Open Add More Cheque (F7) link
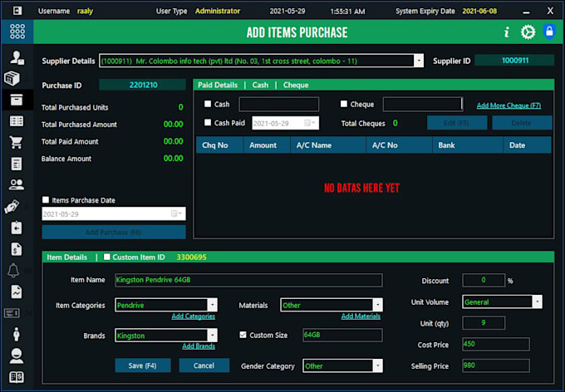Screen dimensions: 565x392 (508, 105)
